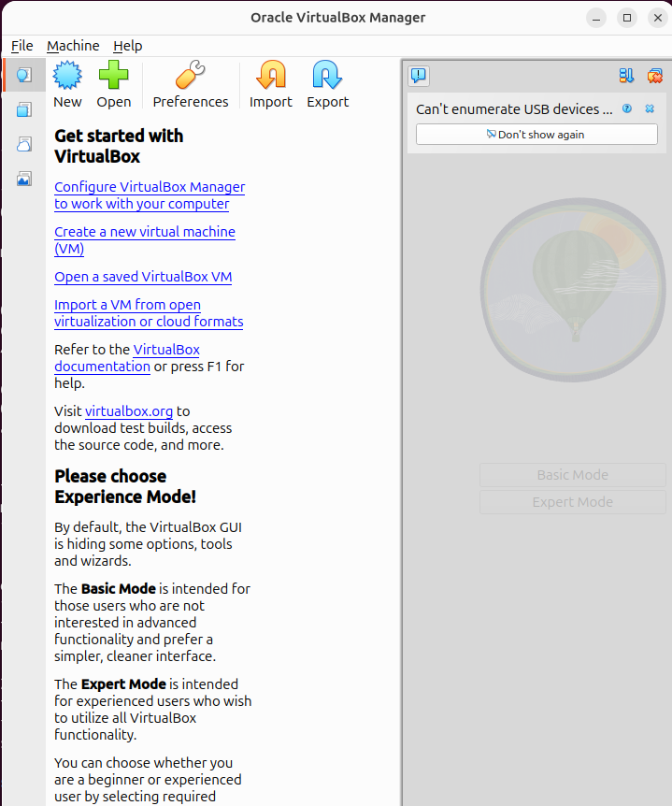Click Create a new virtual machine link

pyautogui.click(x=145, y=240)
